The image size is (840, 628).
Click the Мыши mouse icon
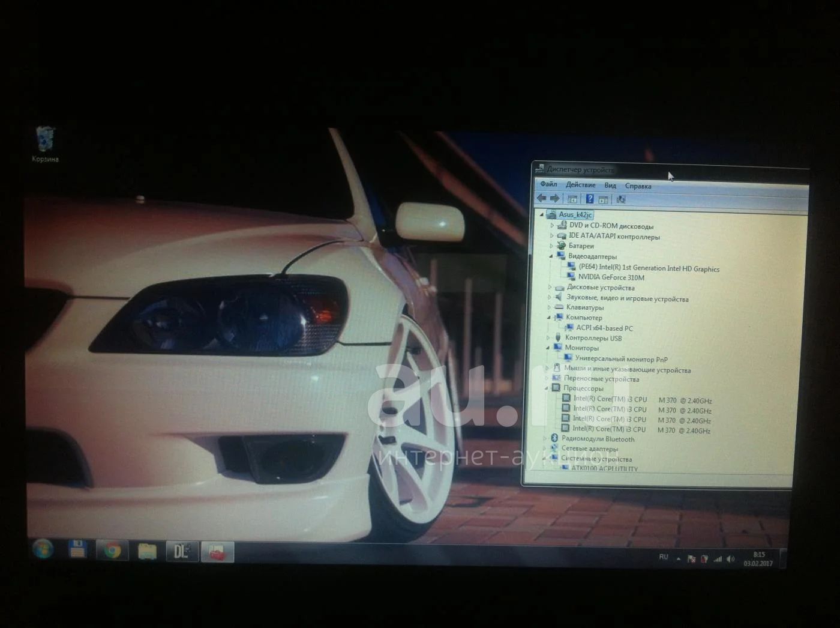(557, 368)
